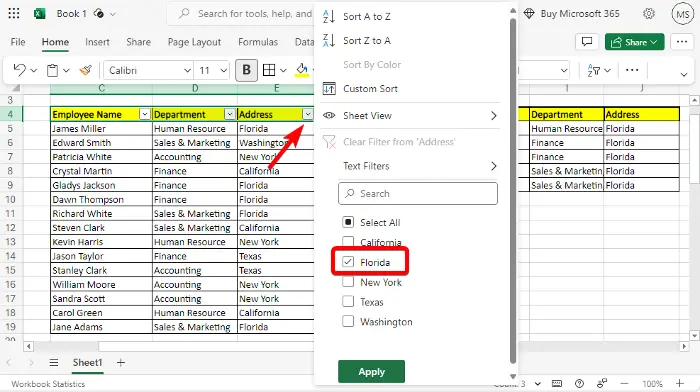Screen dimensions: 700x392
Task: Open the app launcher grid icon
Action: point(14,13)
